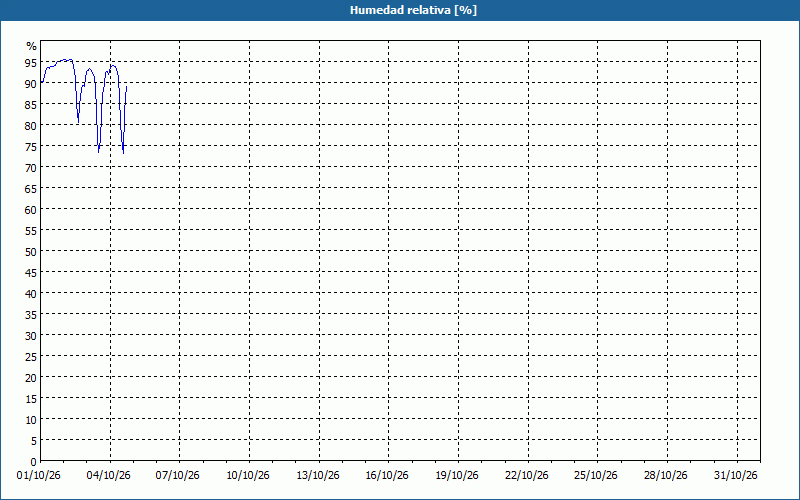Click the 45 y-axis value
Screen dimensions: 800x500
[x=31, y=273]
